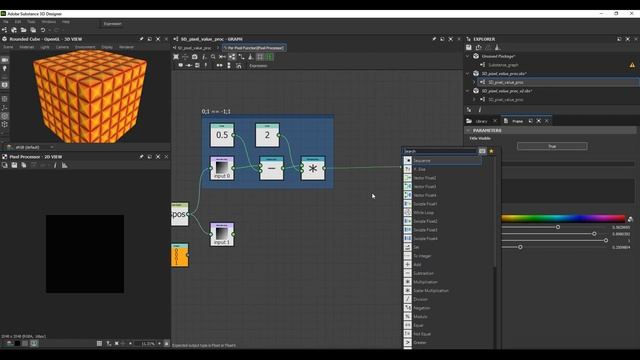Click the Explorer export icon
The image size is (640, 360).
pyautogui.click(x=478, y=47)
